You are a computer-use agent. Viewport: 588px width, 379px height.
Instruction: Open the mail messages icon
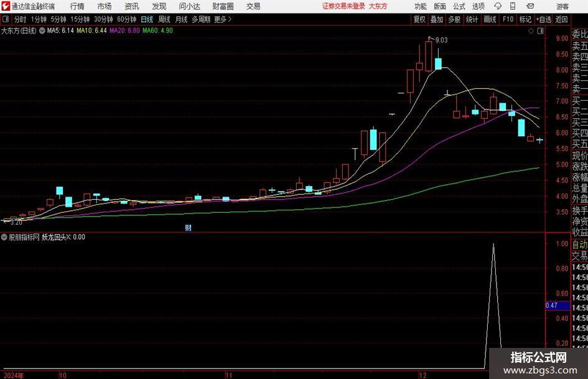530,6
